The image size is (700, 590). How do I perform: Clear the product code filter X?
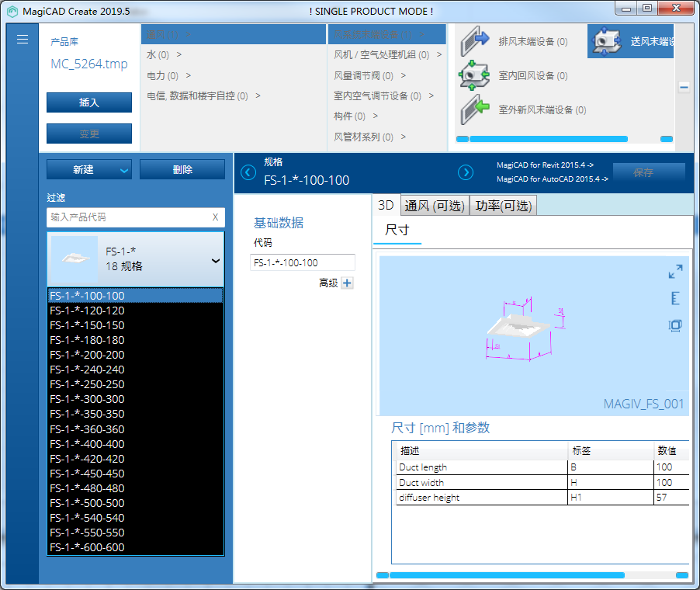pyautogui.click(x=215, y=217)
